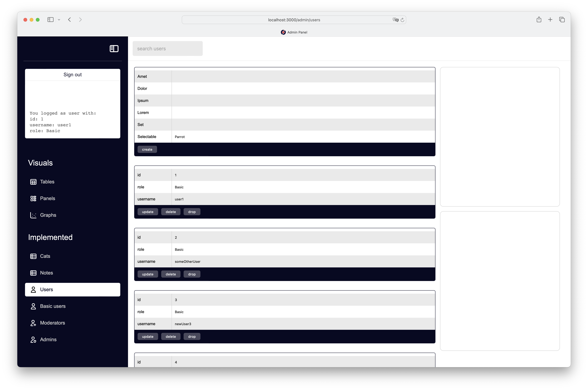The image size is (588, 390).
Task: Select the Users menu item
Action: point(72,289)
